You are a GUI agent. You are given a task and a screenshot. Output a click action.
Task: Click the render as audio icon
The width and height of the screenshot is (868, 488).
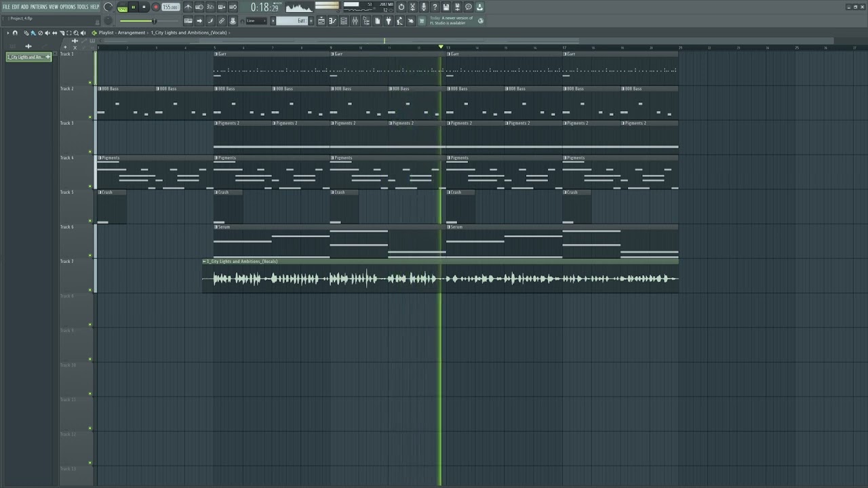tap(457, 7)
